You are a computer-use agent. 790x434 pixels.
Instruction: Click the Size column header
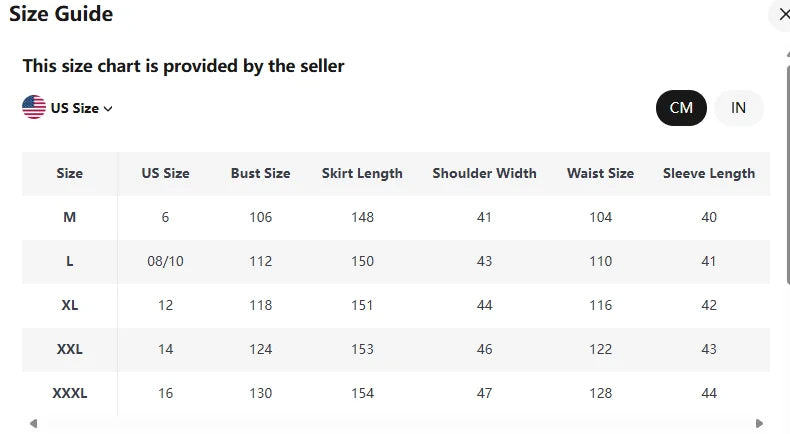(x=70, y=173)
